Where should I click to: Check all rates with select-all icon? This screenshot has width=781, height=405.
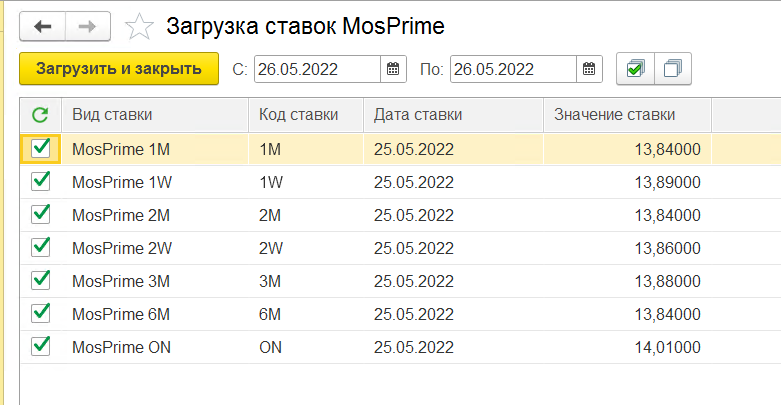coord(635,69)
